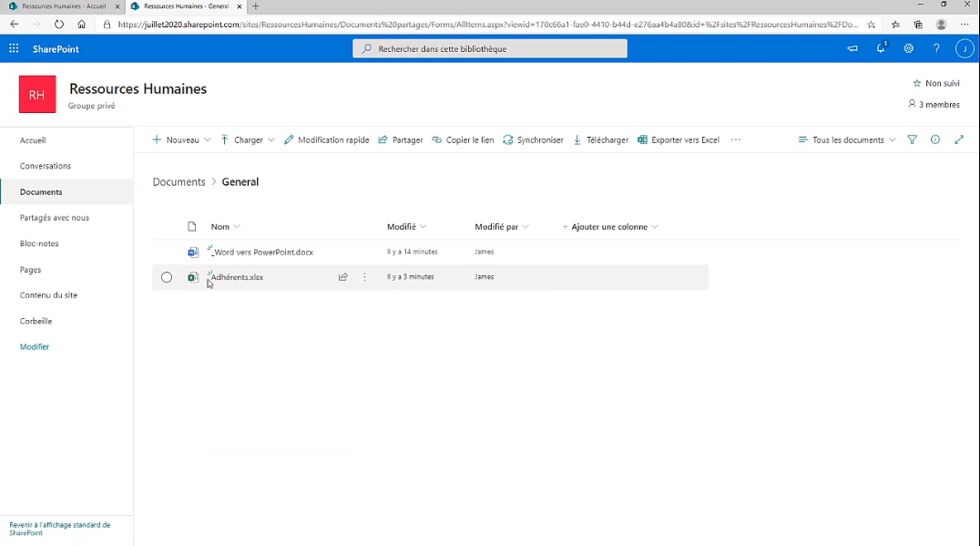Expand content to full-screen arrow icon
This screenshot has height=546, width=980.
pos(959,140)
